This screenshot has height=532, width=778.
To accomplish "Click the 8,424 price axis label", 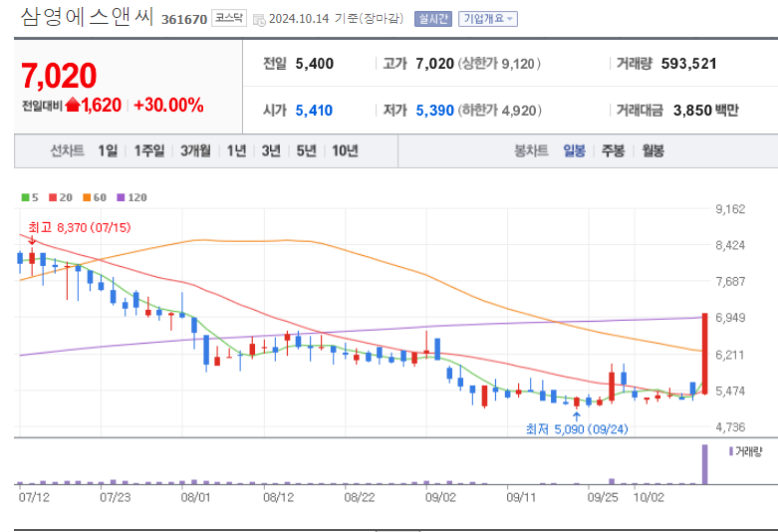I will (x=730, y=245).
